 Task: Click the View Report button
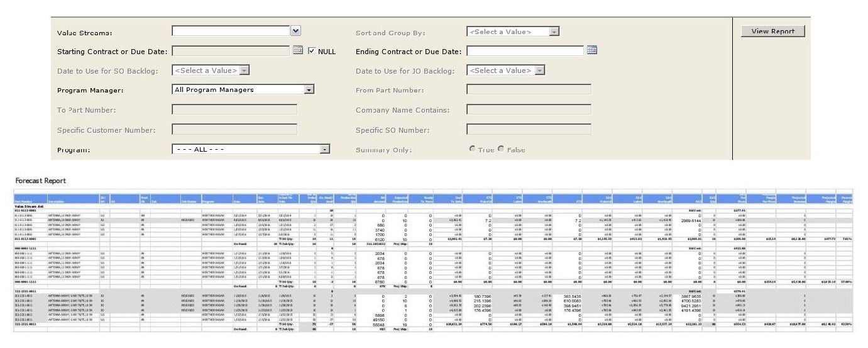point(772,31)
